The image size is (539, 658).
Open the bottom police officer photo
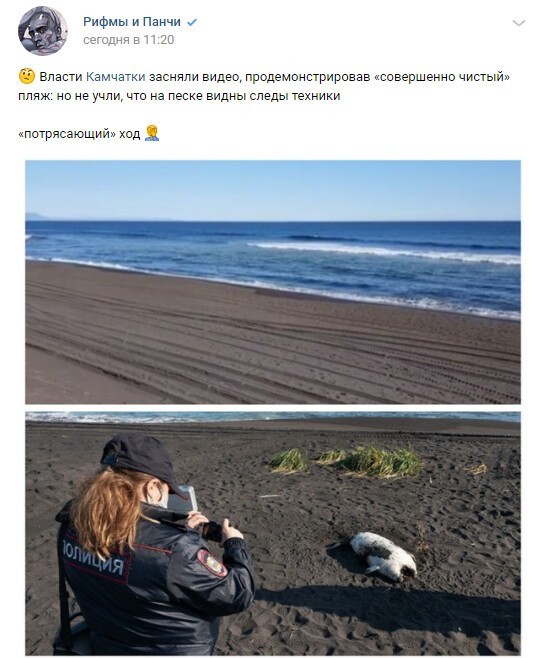[x=273, y=533]
